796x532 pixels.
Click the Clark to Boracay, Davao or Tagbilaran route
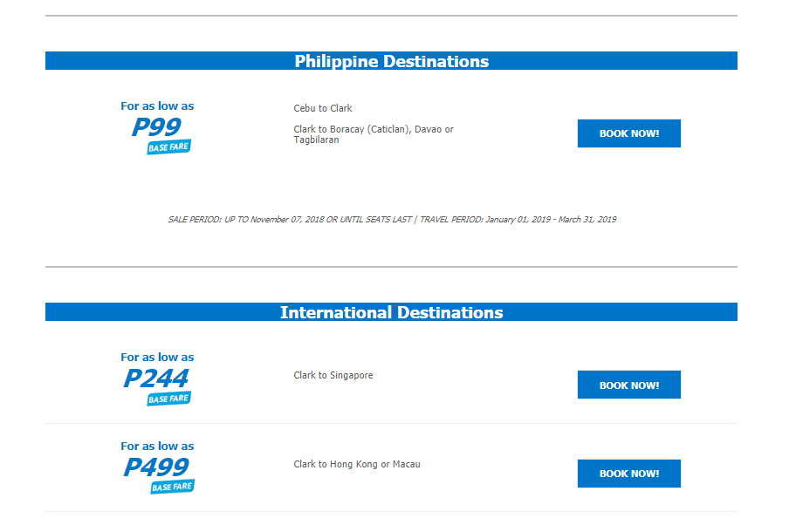click(x=374, y=134)
